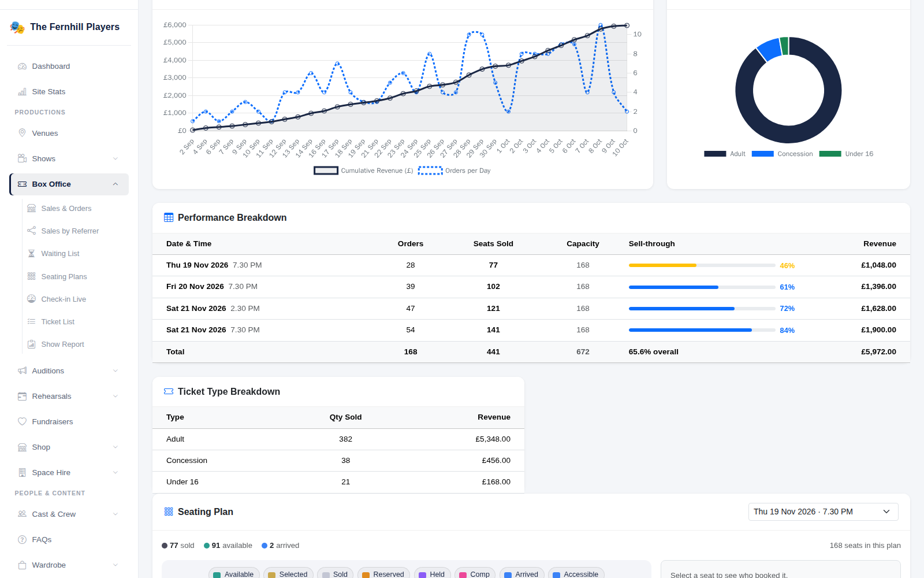The height and width of the screenshot is (578, 924).
Task: Click the 84% sell-through progress bar
Action: (702, 330)
